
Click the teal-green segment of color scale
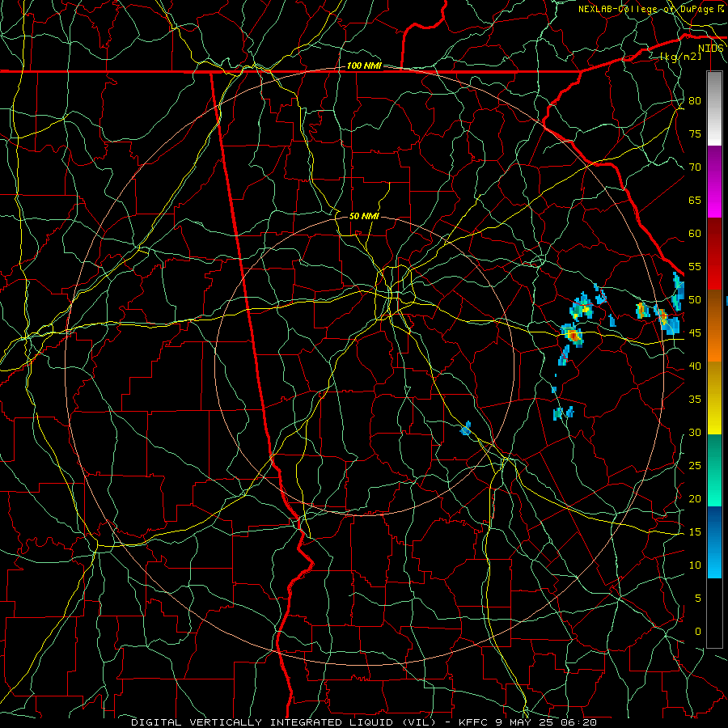pos(714,470)
